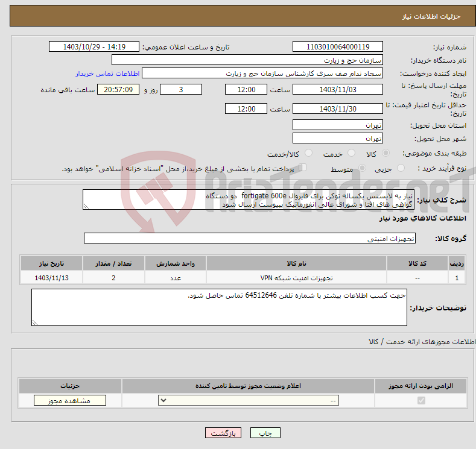Click the quantity cell showing 2

click(x=113, y=278)
